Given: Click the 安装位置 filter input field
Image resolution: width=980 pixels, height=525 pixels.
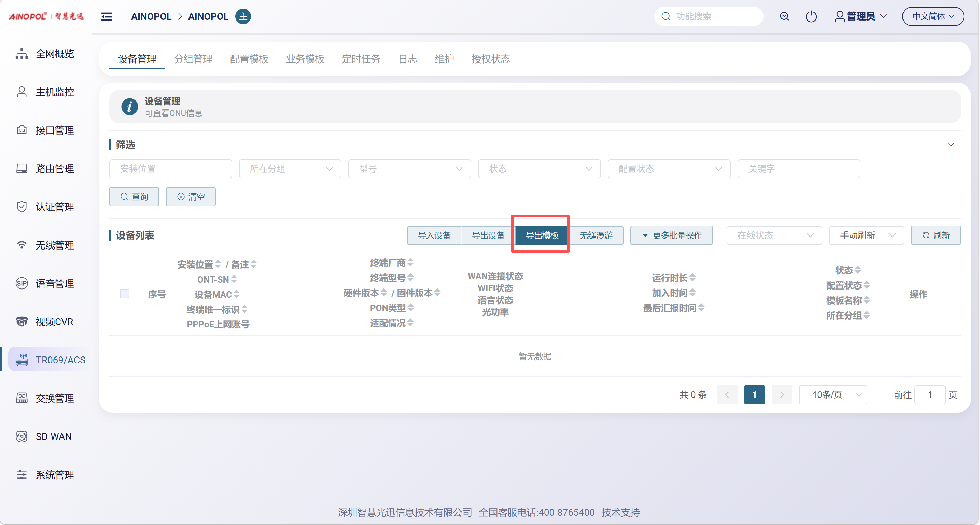Looking at the screenshot, I should click(170, 169).
